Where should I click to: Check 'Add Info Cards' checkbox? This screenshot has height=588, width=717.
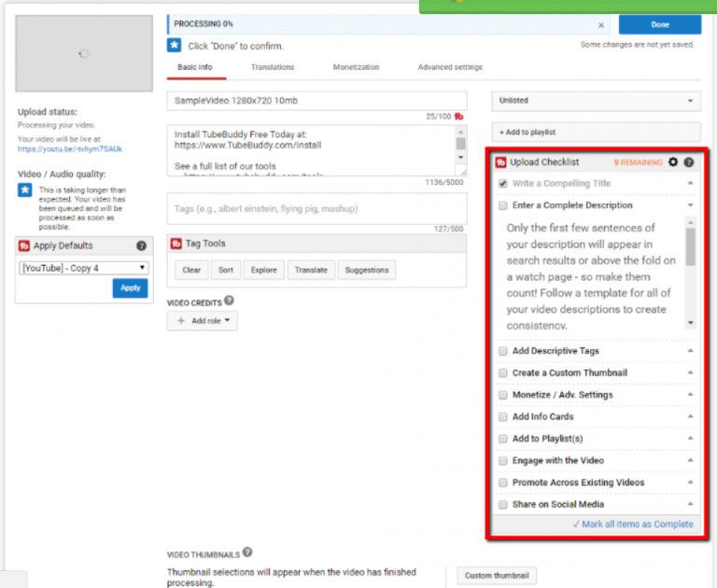point(503,416)
